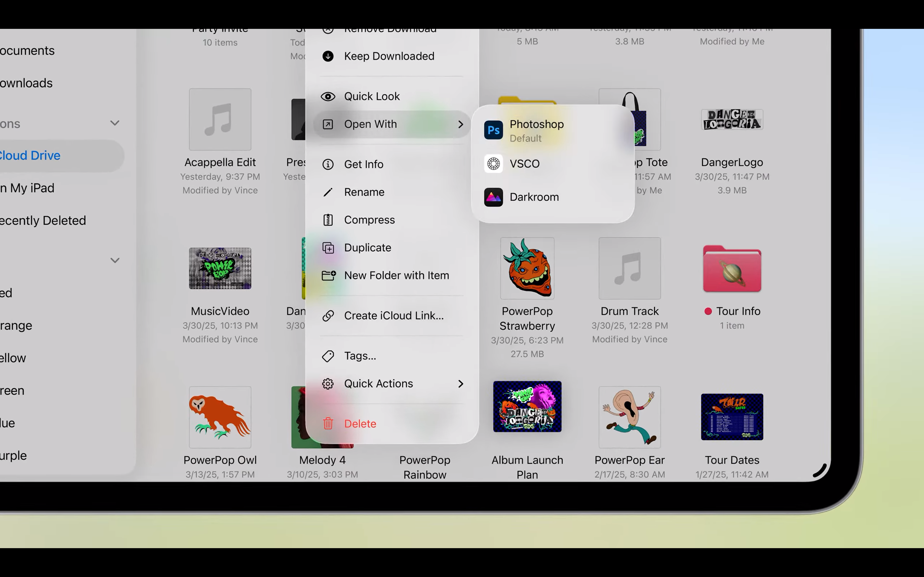Select Rename in the context menu

point(364,192)
